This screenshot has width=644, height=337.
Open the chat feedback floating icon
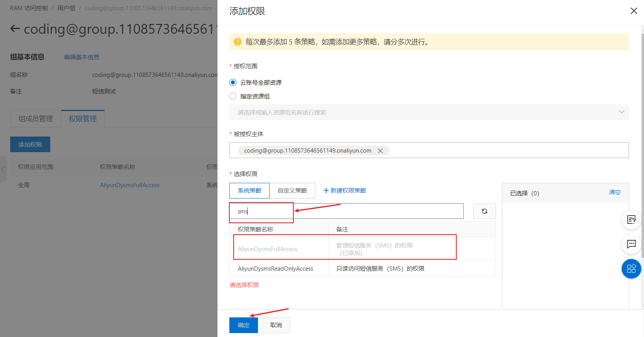[x=631, y=244]
